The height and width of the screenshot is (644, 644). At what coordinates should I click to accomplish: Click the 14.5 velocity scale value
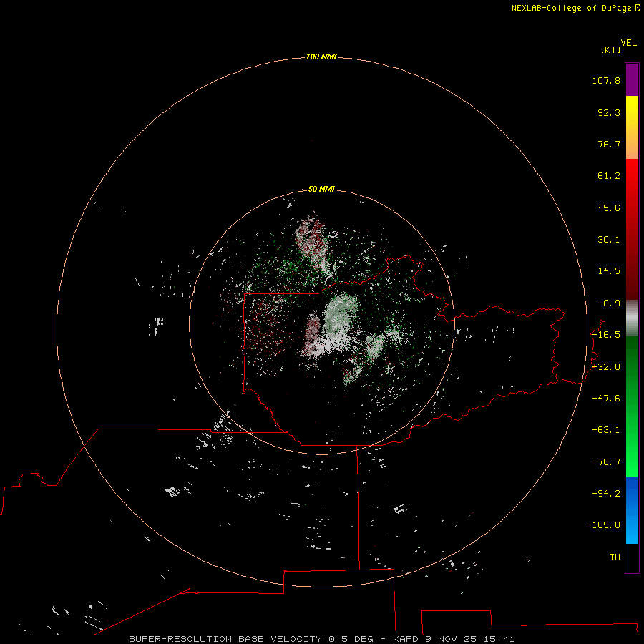pos(609,271)
